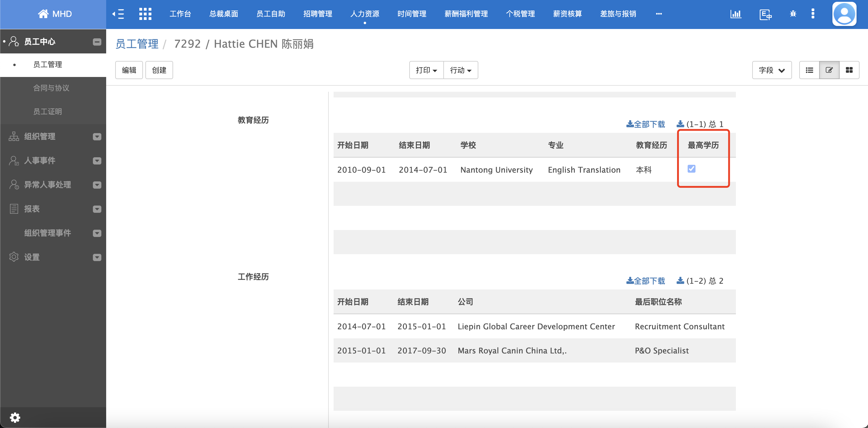Open the 行动 dropdown

[461, 70]
